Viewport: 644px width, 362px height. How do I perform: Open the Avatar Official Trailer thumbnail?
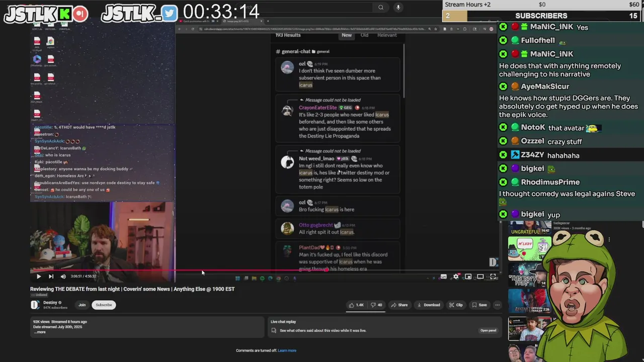[529, 301]
